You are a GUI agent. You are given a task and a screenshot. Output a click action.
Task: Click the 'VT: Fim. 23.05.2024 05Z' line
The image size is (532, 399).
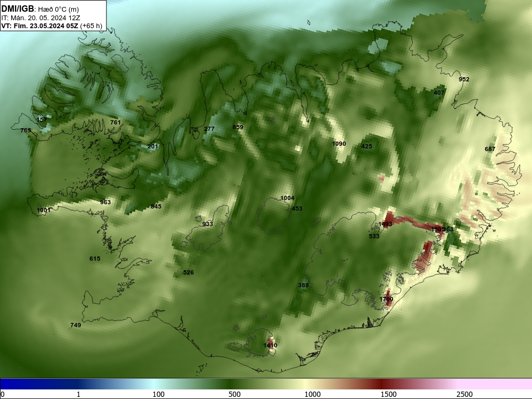pos(40,26)
